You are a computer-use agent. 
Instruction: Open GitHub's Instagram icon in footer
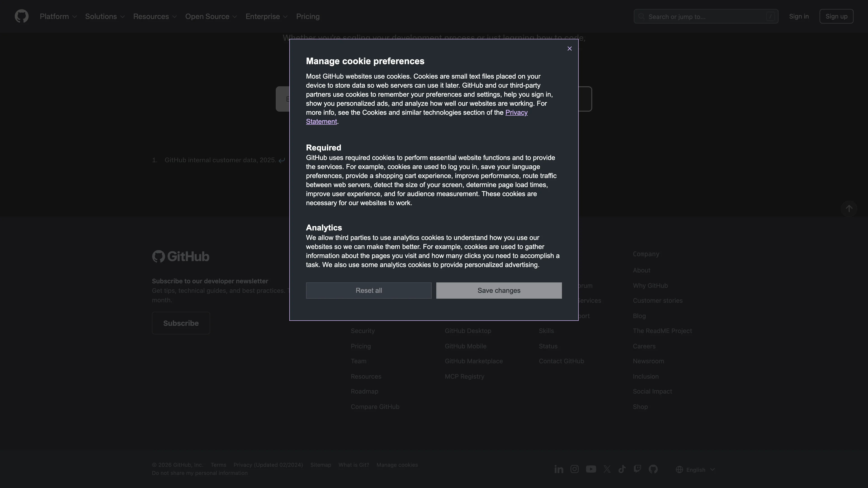coord(575,469)
